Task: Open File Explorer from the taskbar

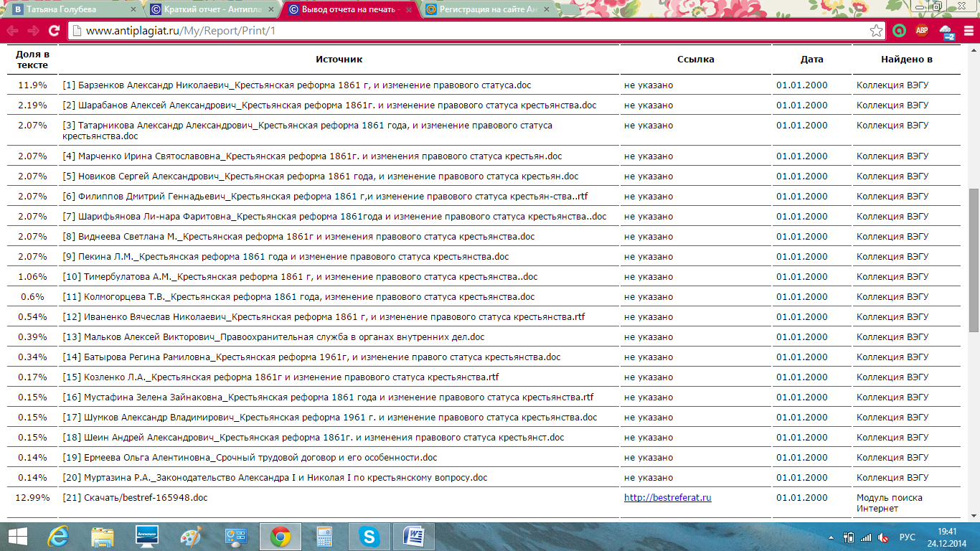Action: pos(102,537)
